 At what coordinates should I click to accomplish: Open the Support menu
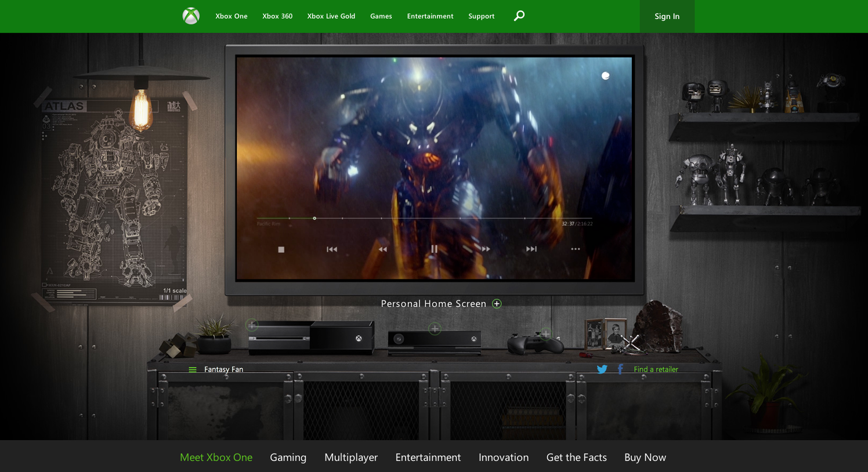482,16
